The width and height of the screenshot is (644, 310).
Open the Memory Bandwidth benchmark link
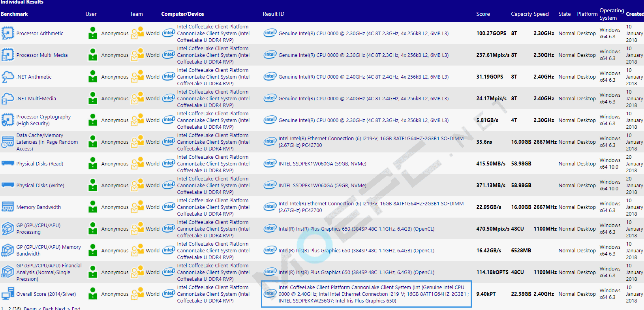38,207
